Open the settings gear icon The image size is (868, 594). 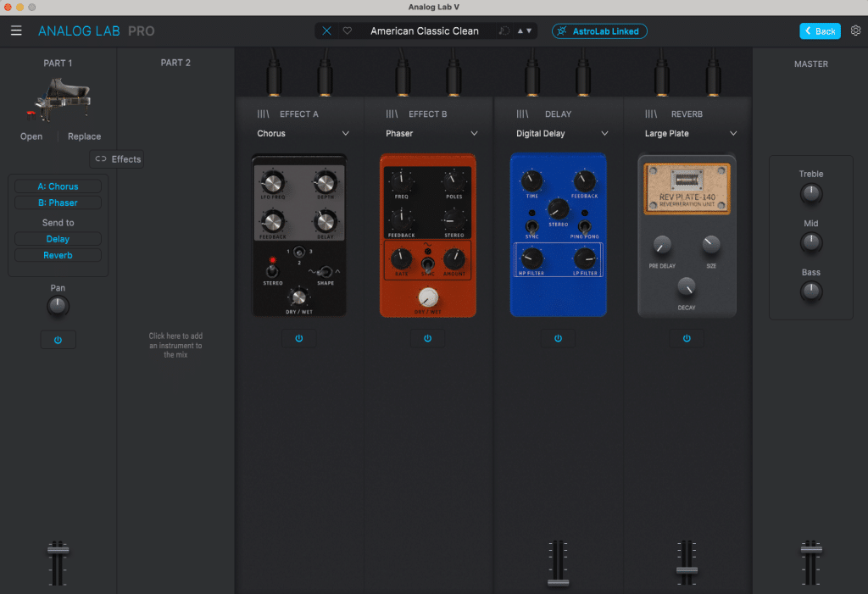point(855,30)
